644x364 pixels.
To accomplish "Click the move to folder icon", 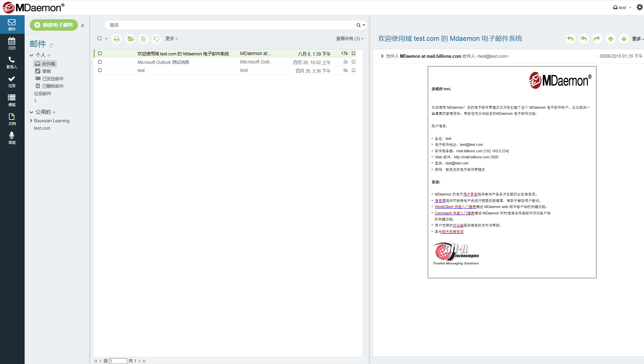I will (130, 39).
